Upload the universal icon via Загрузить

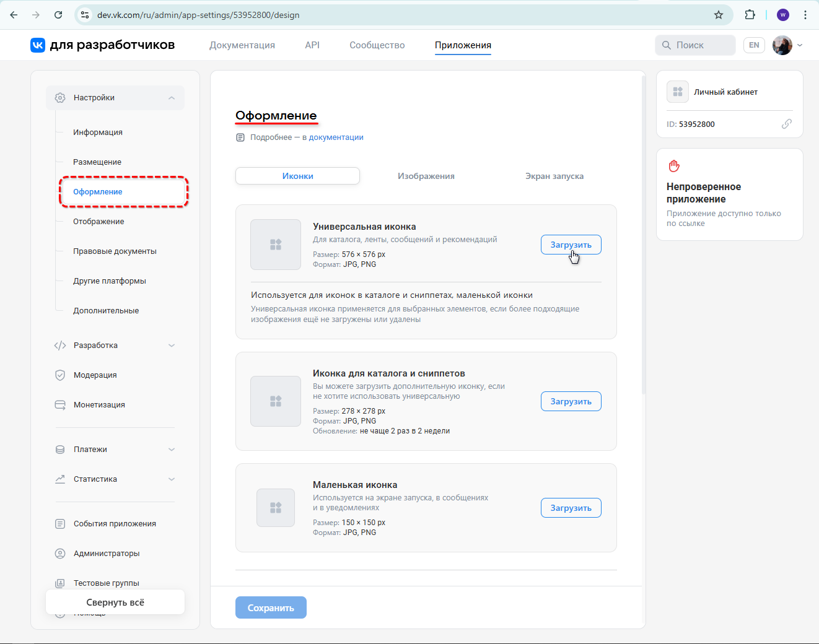click(x=571, y=245)
